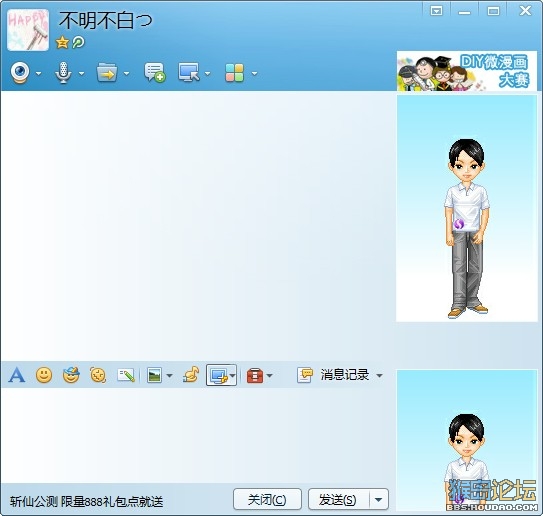Send a window shake nudge
Screen dimensions: 543x516
coord(98,375)
